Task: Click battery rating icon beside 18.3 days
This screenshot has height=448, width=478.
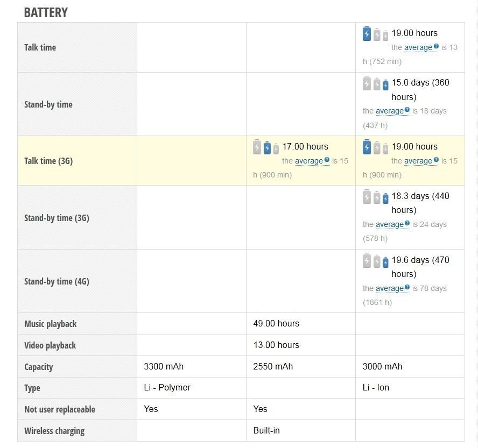Action: (x=375, y=197)
